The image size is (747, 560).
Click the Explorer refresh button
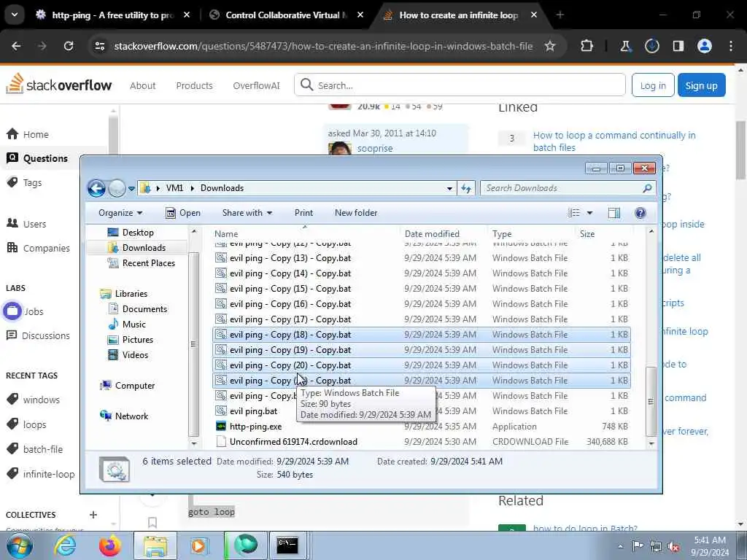pyautogui.click(x=466, y=188)
